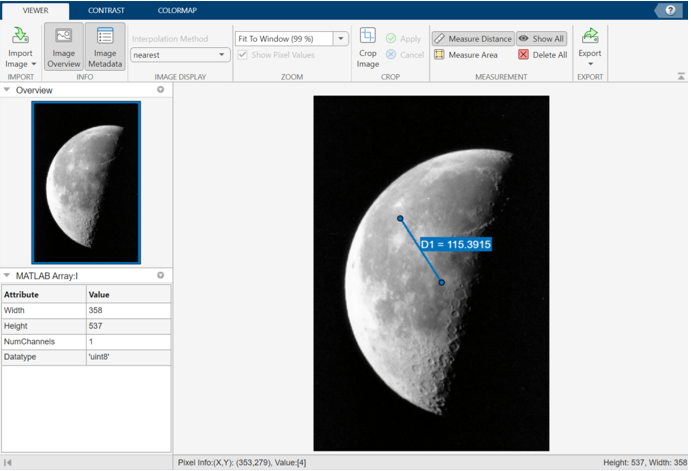Toggle the Image Metadata panel button
This screenshot has width=691, height=471.
pos(105,47)
